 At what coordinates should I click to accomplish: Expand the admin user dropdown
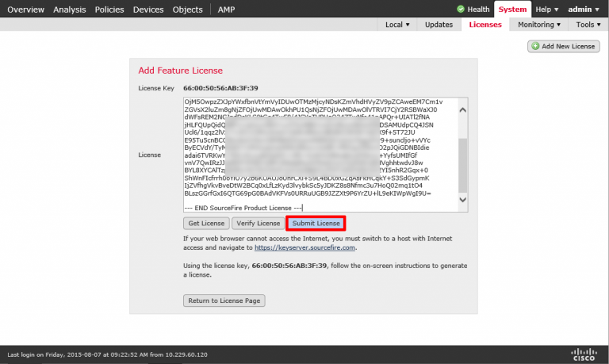pos(584,10)
